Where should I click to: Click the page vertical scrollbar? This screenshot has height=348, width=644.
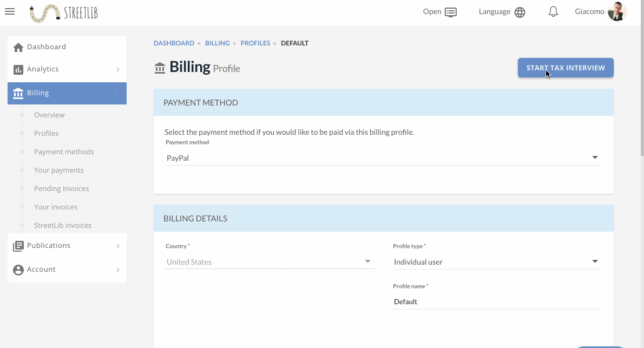tap(642, 78)
